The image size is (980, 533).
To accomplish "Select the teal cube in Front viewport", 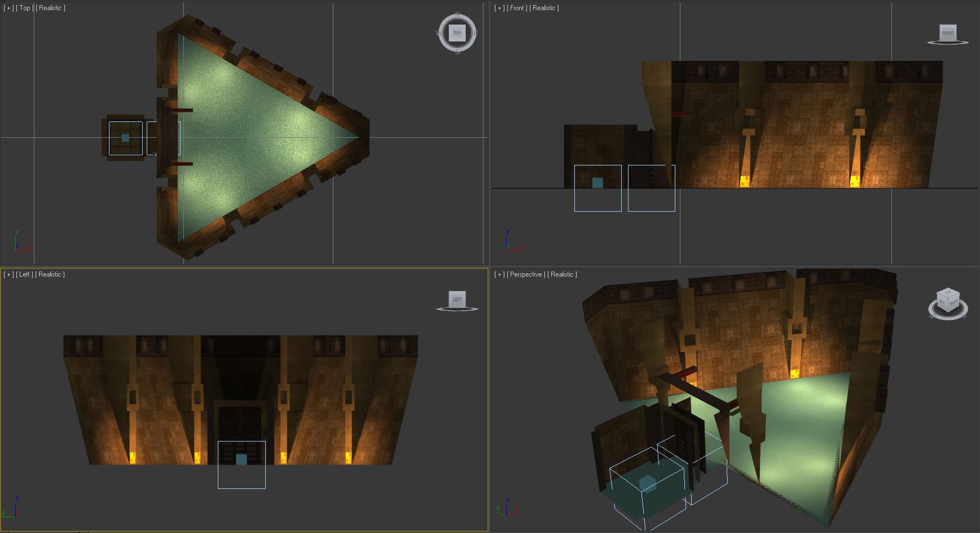I will coord(597,183).
